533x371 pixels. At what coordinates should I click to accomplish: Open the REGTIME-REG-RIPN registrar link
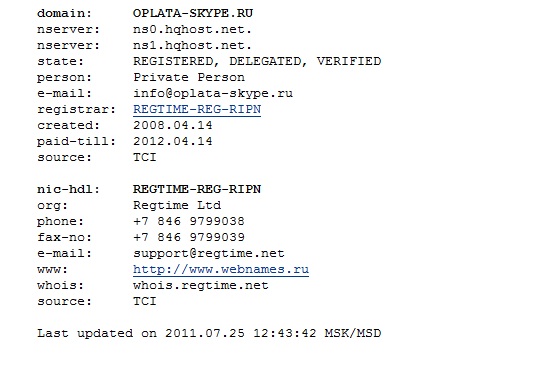pyautogui.click(x=197, y=109)
